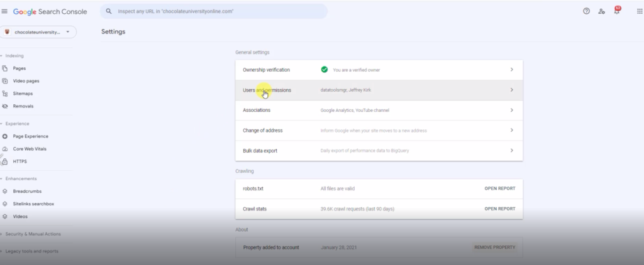Click 'datatoolsmgr, Jeffrey Kirk' text
644x265 pixels.
(346, 90)
